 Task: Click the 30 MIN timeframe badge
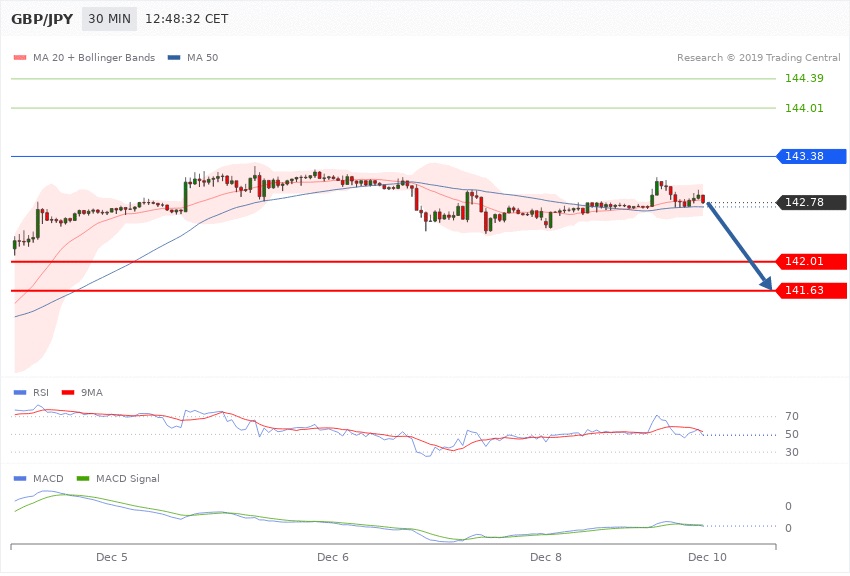[109, 19]
